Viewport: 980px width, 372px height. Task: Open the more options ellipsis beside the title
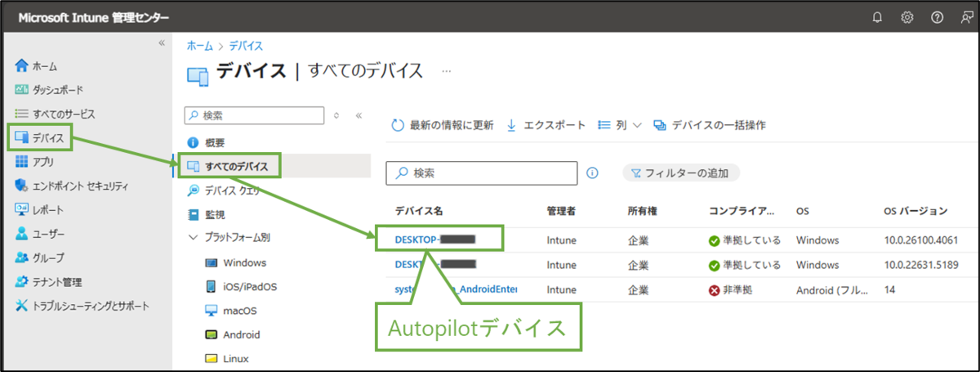tap(446, 71)
